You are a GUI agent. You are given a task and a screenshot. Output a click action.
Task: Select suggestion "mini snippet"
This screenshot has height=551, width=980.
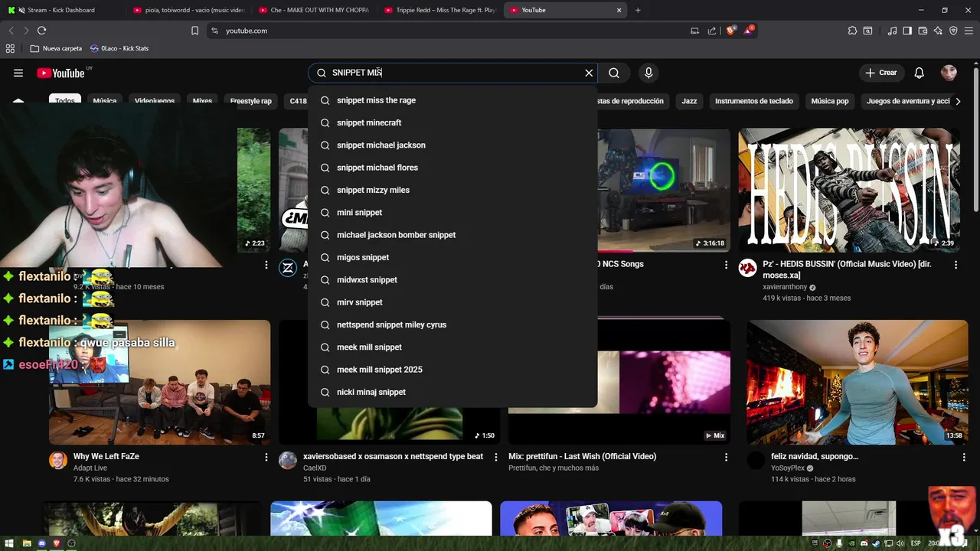click(452, 213)
